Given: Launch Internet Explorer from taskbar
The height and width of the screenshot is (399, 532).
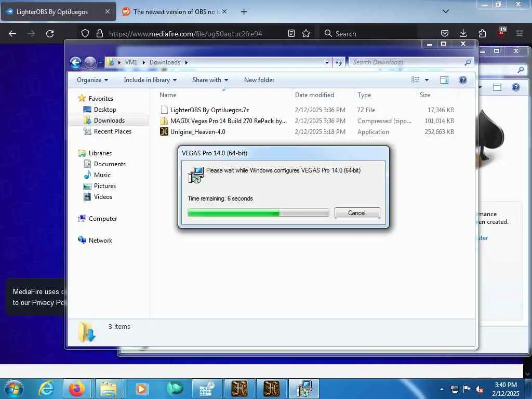Looking at the screenshot, I should click(46, 389).
